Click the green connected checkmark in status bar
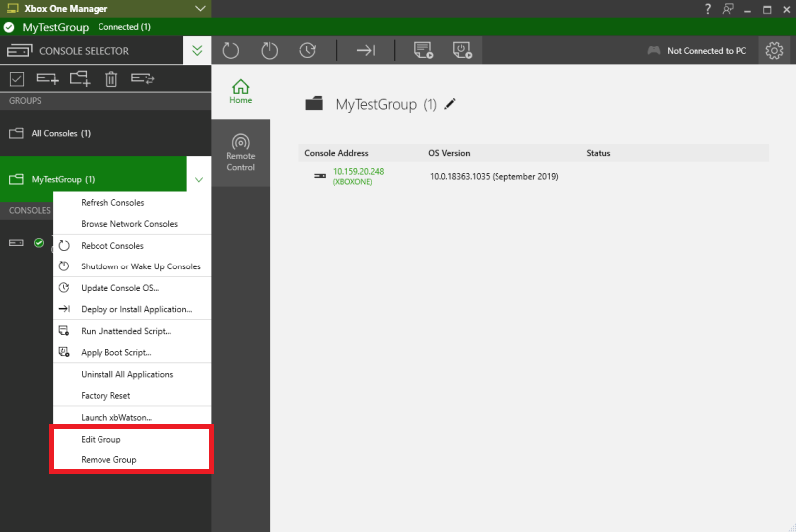The image size is (796, 532). 9,27
